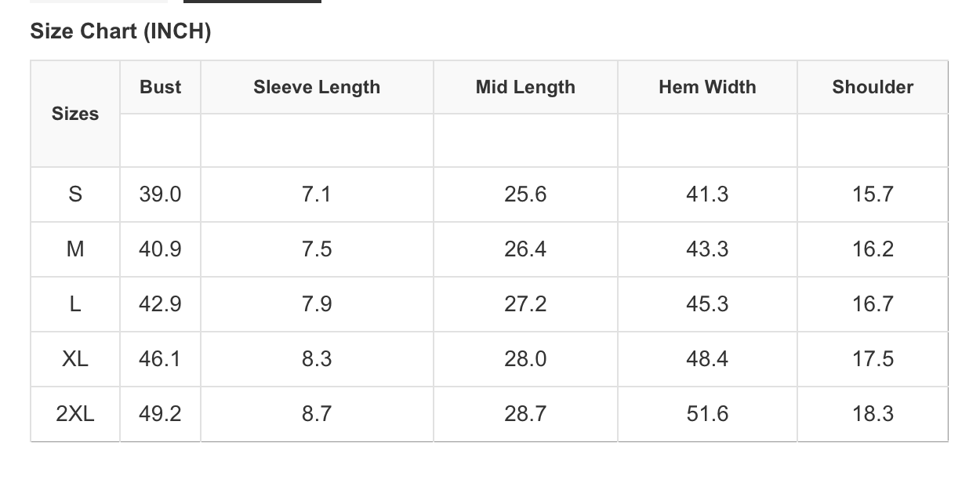Screen dimensions: 980x483
Task: Select shoulder value 16.2 for M
Action: click(873, 249)
